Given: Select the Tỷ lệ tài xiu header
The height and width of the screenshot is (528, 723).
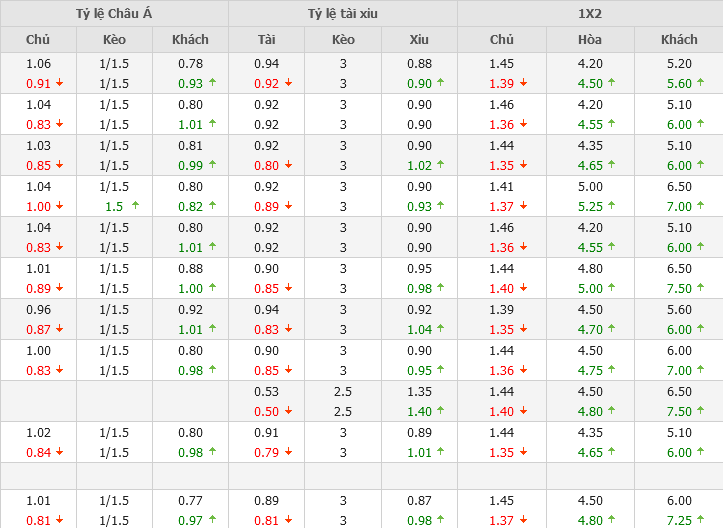Looking at the screenshot, I should [x=343, y=14].
